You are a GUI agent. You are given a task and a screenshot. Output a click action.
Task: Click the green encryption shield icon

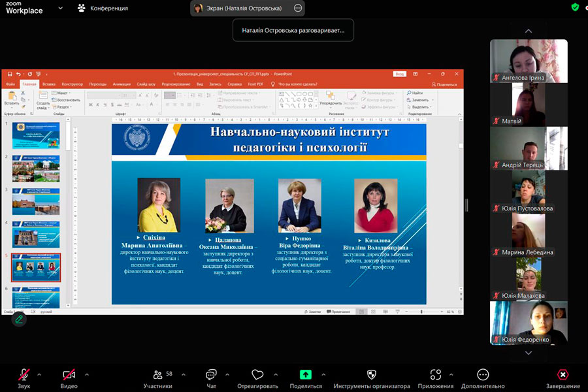[x=575, y=7]
